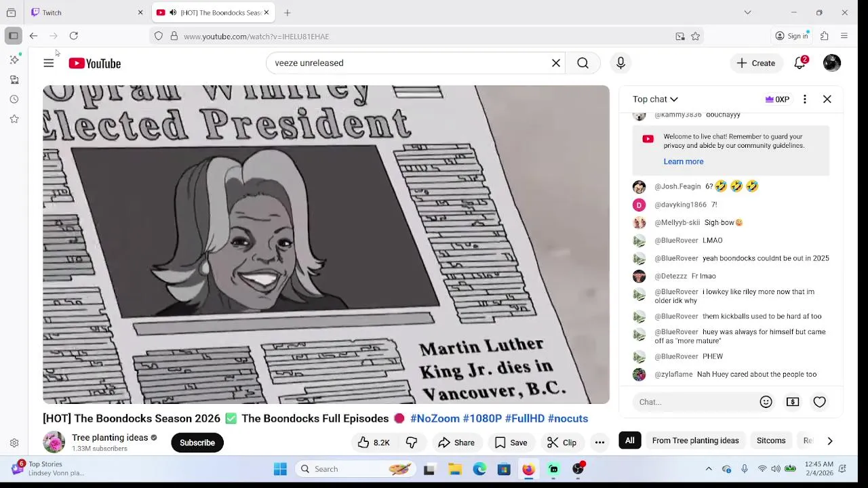
Task: Open the #FullHD hashtag link
Action: click(524, 418)
